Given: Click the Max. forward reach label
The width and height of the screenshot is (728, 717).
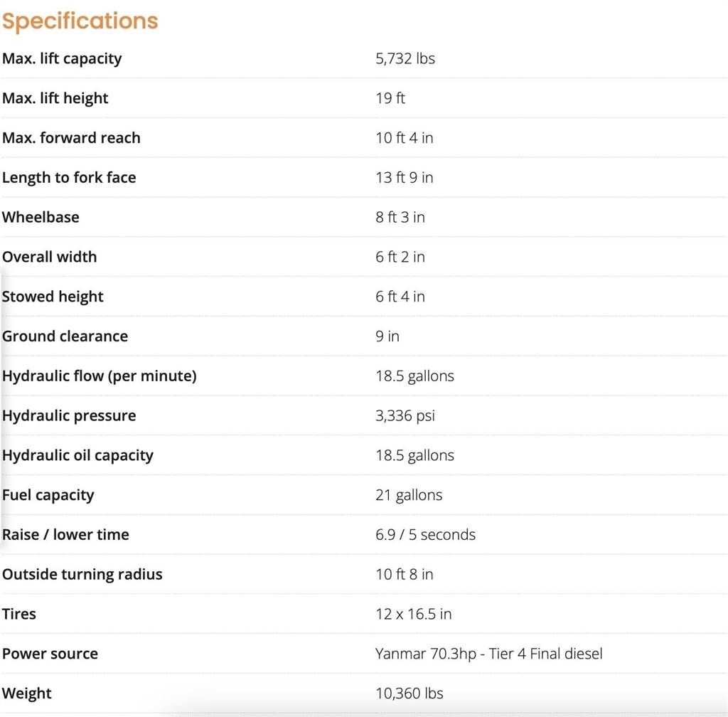Looking at the screenshot, I should click(71, 138).
